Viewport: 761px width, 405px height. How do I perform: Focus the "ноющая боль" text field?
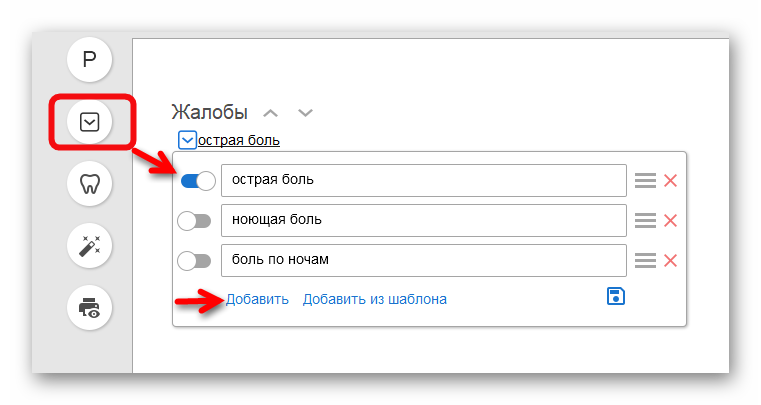[x=424, y=220]
